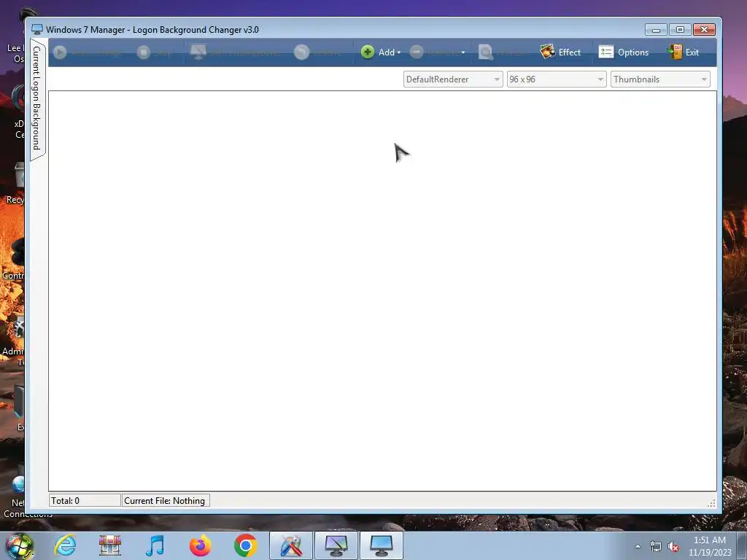Show hidden system tray icons
Image resolution: width=747 pixels, height=560 pixels.
click(x=638, y=546)
